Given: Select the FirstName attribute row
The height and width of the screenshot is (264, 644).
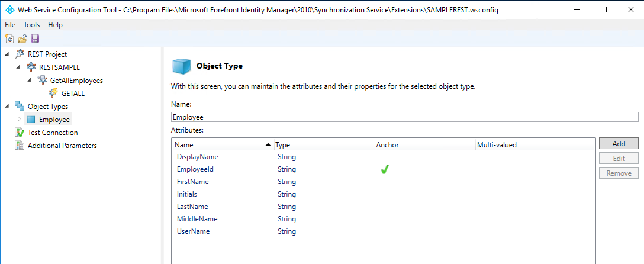Looking at the screenshot, I should (383, 182).
